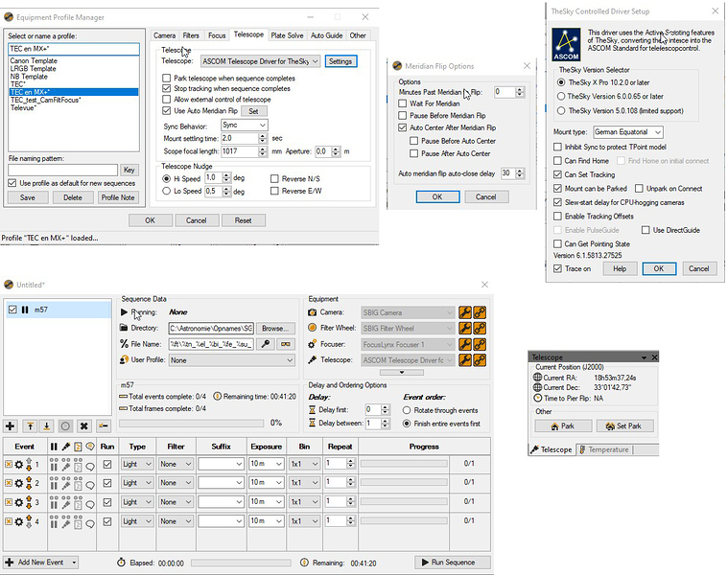Image resolution: width=728 pixels, height=575 pixels.
Task: Connect the Telescope with chain icon
Action: click(x=480, y=359)
